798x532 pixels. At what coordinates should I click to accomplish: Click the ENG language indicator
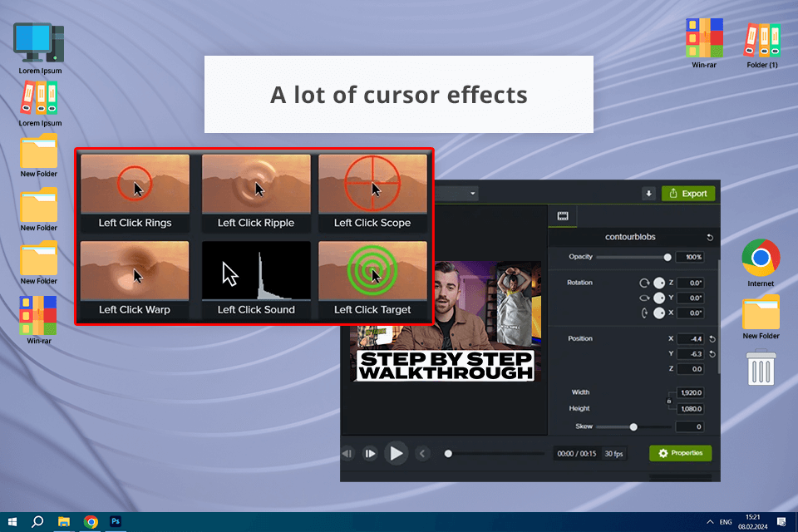click(726, 522)
